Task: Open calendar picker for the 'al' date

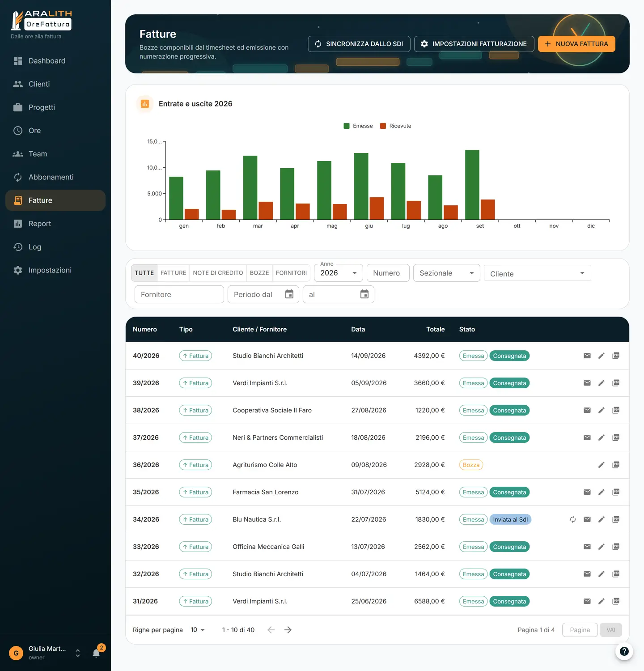Action: pos(364,294)
